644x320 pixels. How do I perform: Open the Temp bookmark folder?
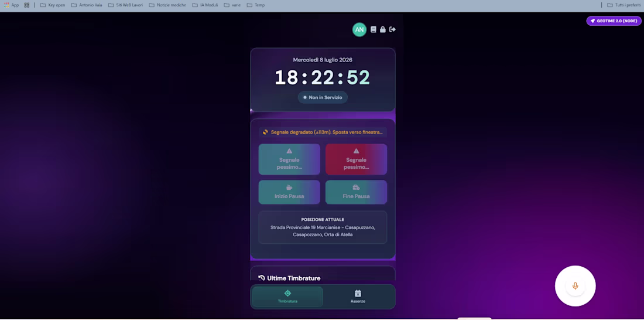pyautogui.click(x=255, y=5)
